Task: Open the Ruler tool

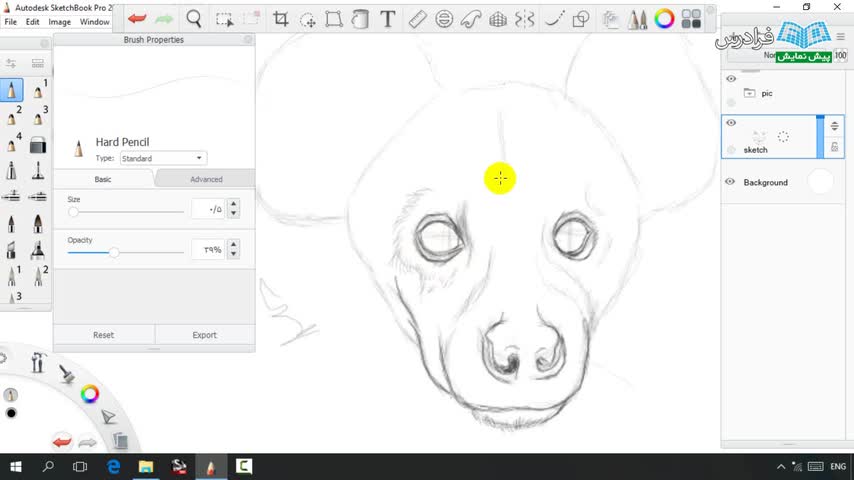Action: tap(418, 19)
